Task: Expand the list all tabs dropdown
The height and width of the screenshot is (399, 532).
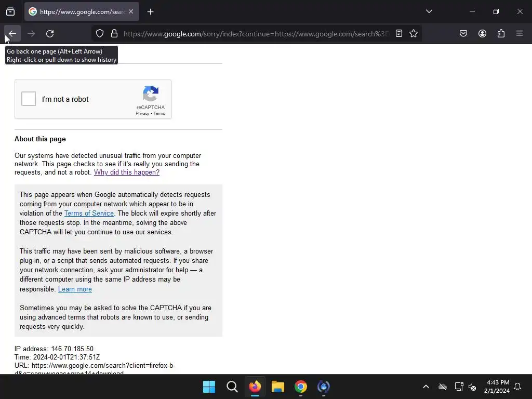Action: 429,11
